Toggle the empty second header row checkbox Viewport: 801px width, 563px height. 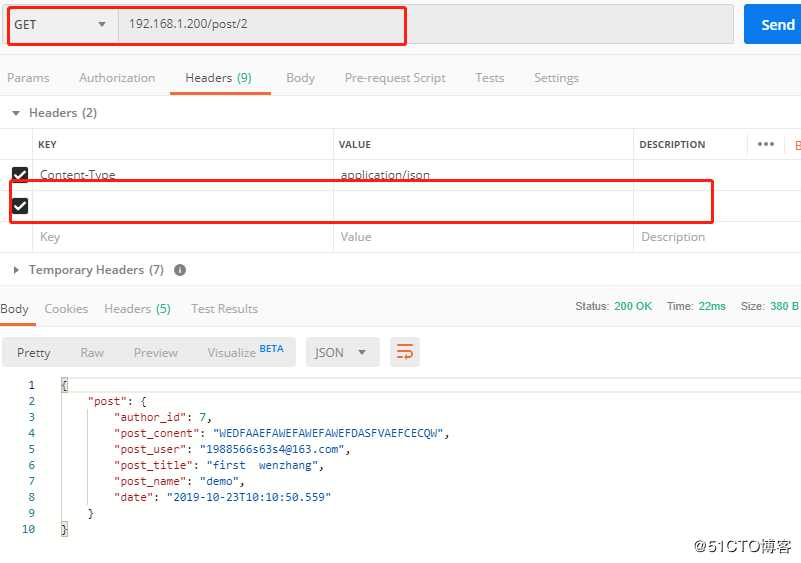20,205
